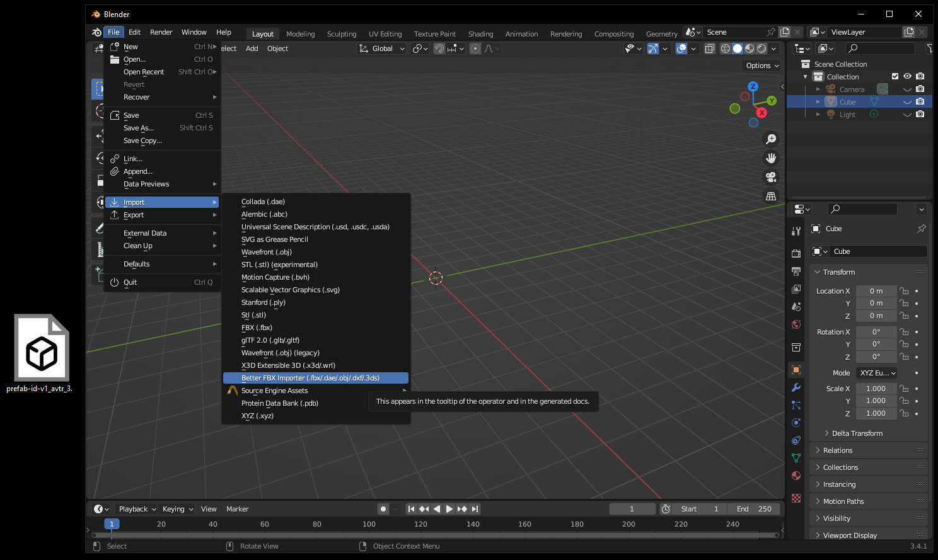Open the Tool properties tab

(796, 231)
